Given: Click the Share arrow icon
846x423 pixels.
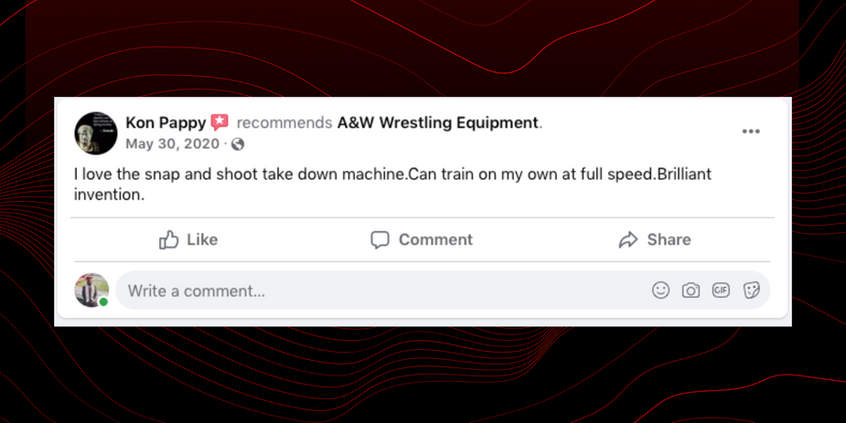Looking at the screenshot, I should point(628,240).
